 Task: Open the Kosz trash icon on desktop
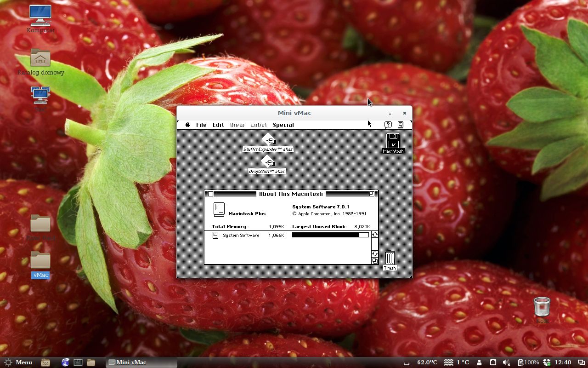point(542,306)
